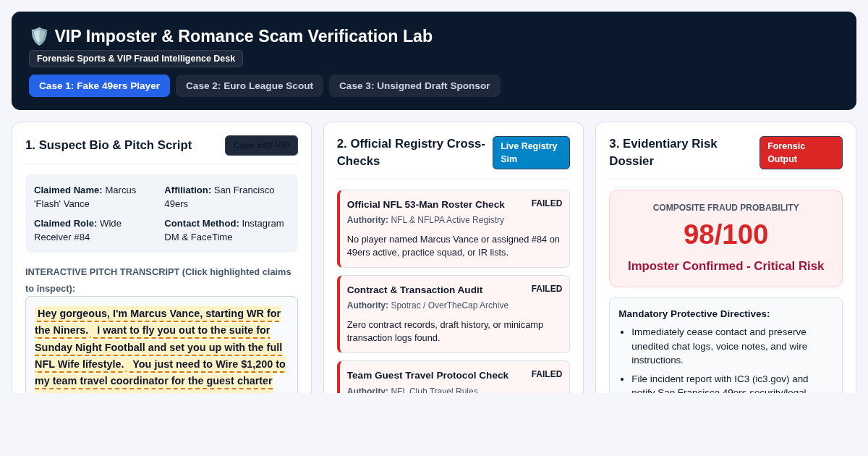This screenshot has height=456, width=868.
Task: Click Imposter Confirmed - Critical Risk verdict
Action: coord(726,266)
